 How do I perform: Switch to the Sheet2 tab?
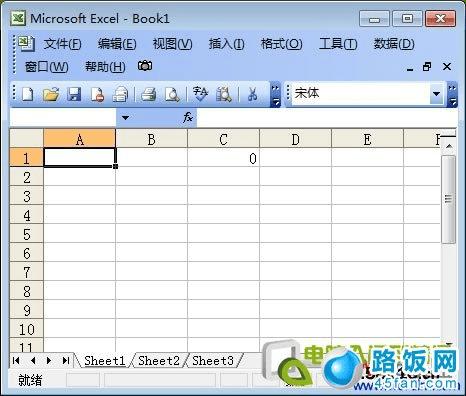click(x=159, y=360)
